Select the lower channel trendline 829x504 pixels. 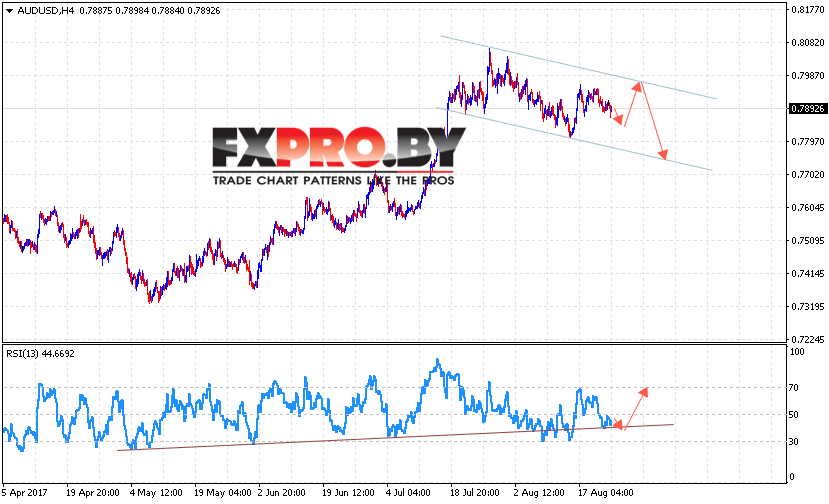pos(574,139)
